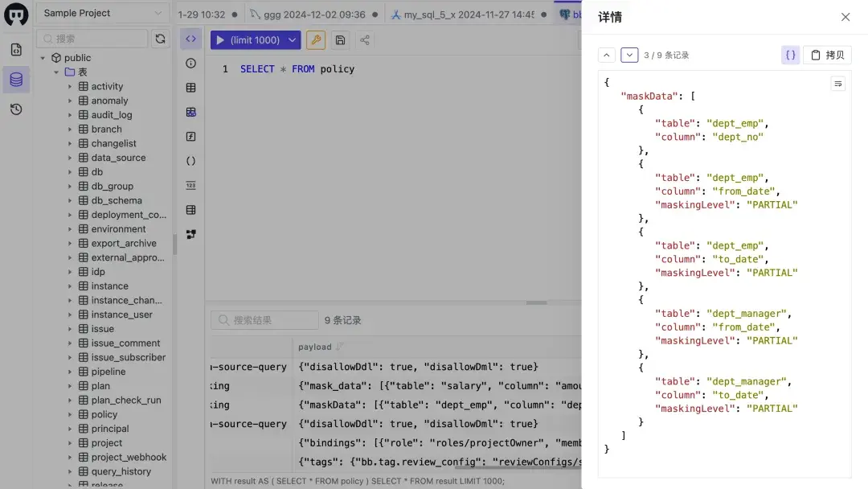
Task: Open the sequences 123 icon
Action: click(x=190, y=185)
